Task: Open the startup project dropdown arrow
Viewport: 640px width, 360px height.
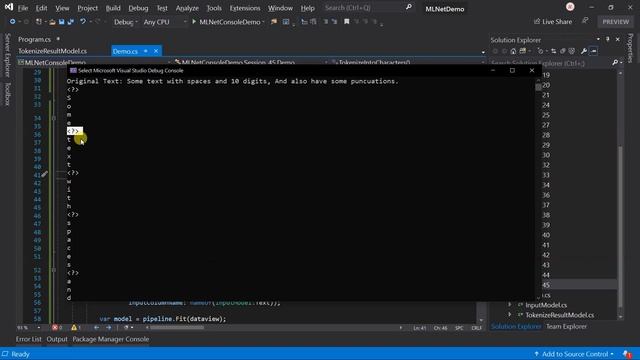Action: click(x=264, y=22)
